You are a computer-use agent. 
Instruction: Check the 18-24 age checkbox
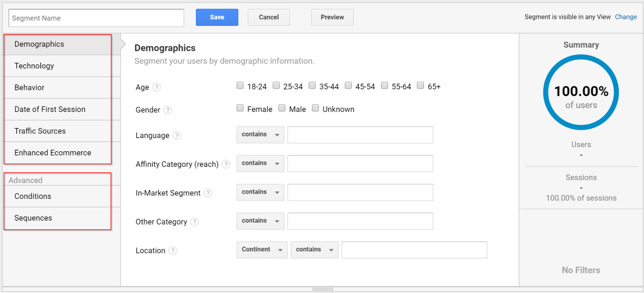pos(240,85)
